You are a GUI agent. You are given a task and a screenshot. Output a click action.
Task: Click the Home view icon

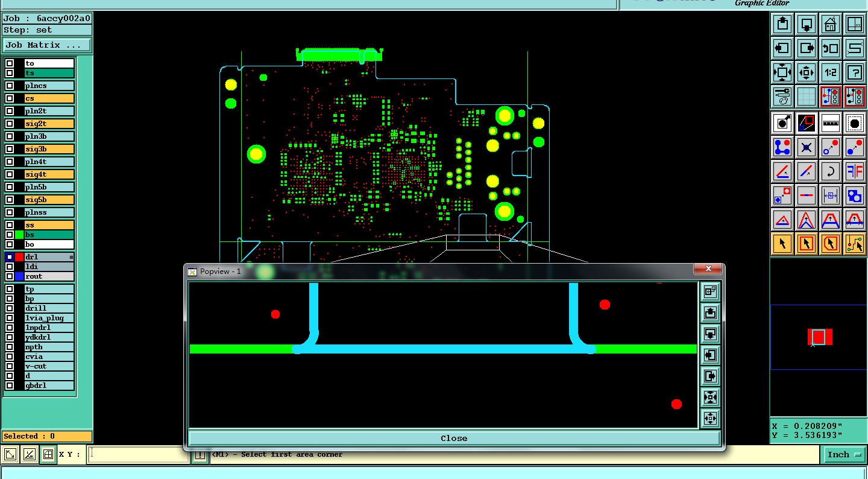tap(831, 24)
